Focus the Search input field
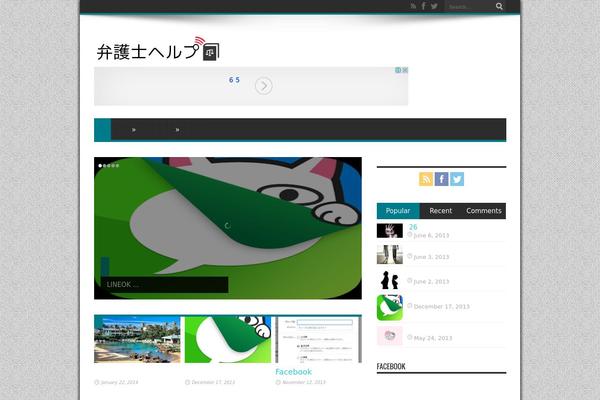Viewport: 600px width, 400px height. pyautogui.click(x=470, y=7)
